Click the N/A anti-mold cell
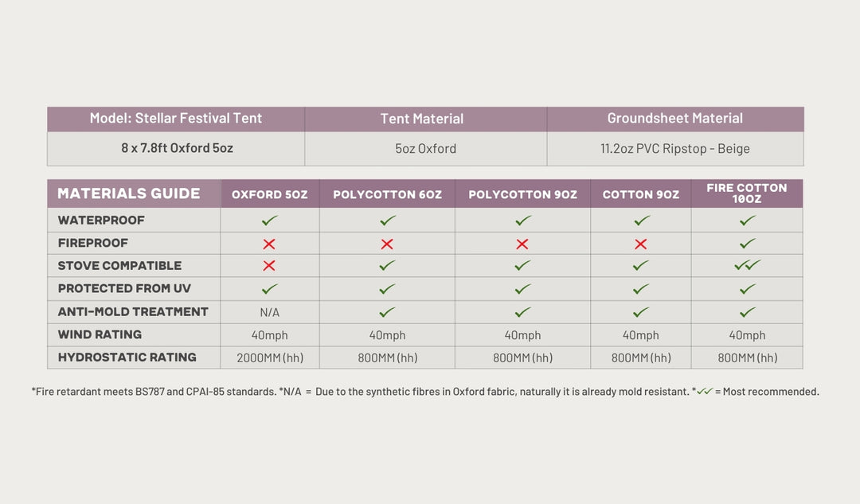 269,312
